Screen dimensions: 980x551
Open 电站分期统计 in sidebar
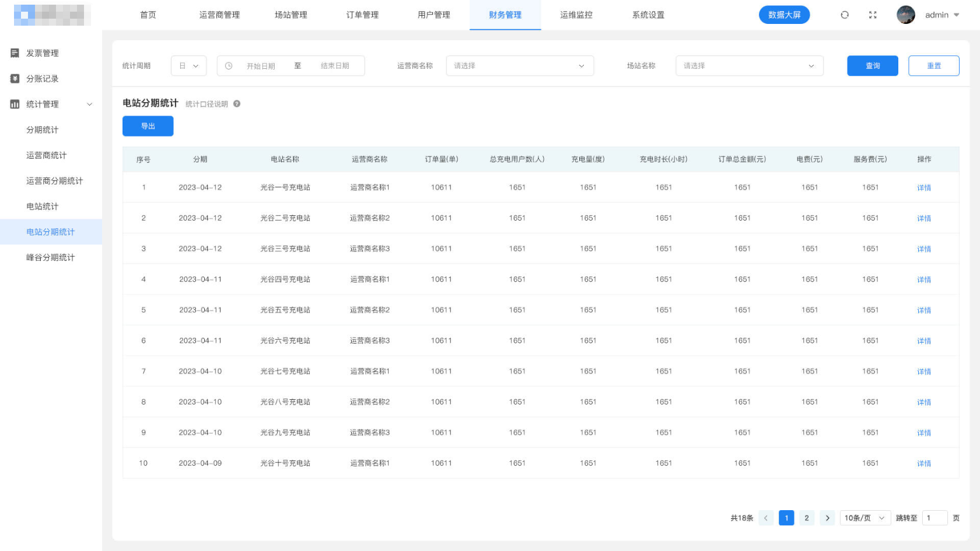click(51, 232)
